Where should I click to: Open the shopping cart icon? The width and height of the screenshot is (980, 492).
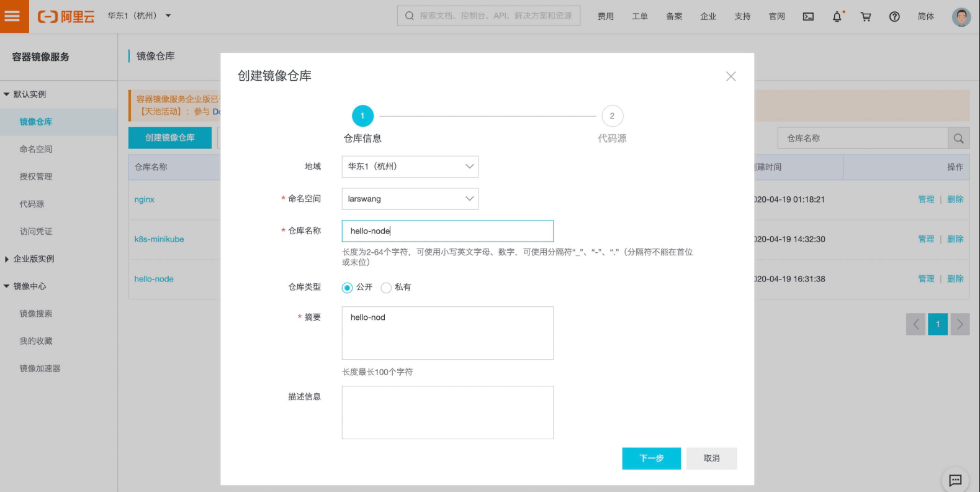point(866,17)
